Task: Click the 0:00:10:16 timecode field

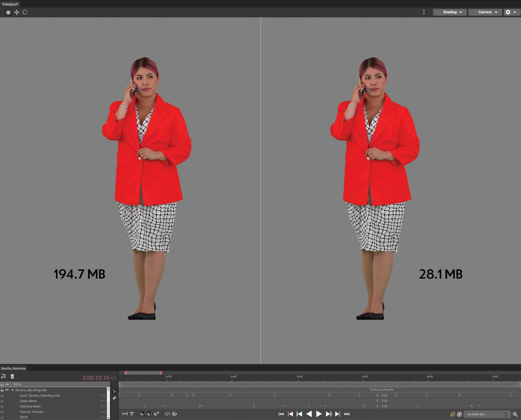Action: tap(96, 378)
